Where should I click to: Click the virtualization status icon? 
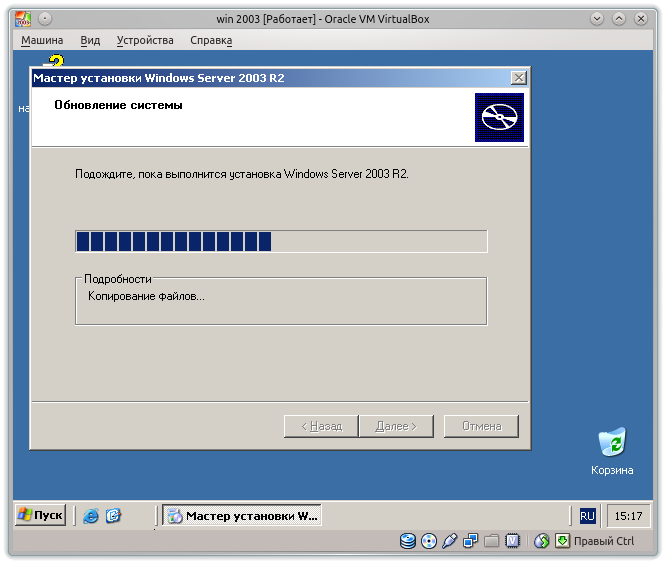(x=512, y=541)
